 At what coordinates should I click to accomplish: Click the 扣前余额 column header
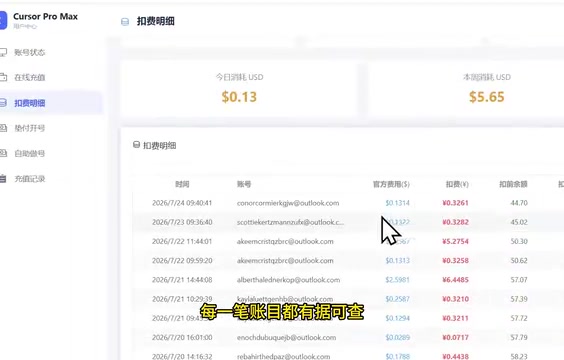point(513,184)
